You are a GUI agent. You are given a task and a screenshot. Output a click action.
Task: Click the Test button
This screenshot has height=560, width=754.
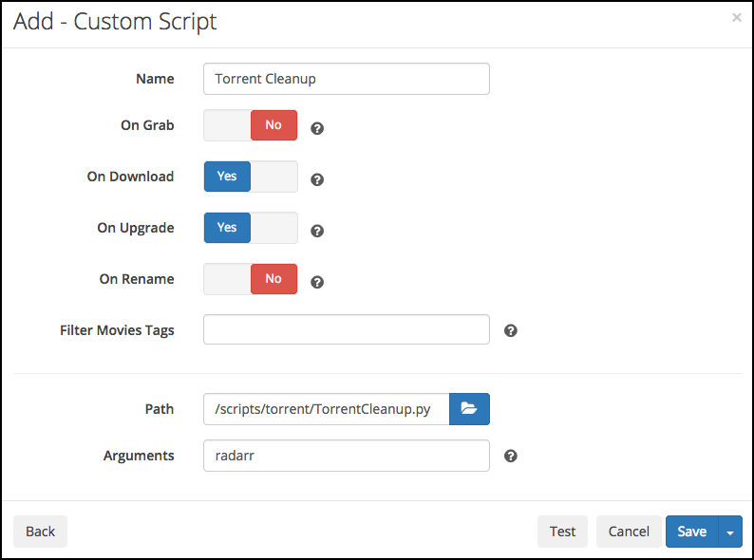562,532
